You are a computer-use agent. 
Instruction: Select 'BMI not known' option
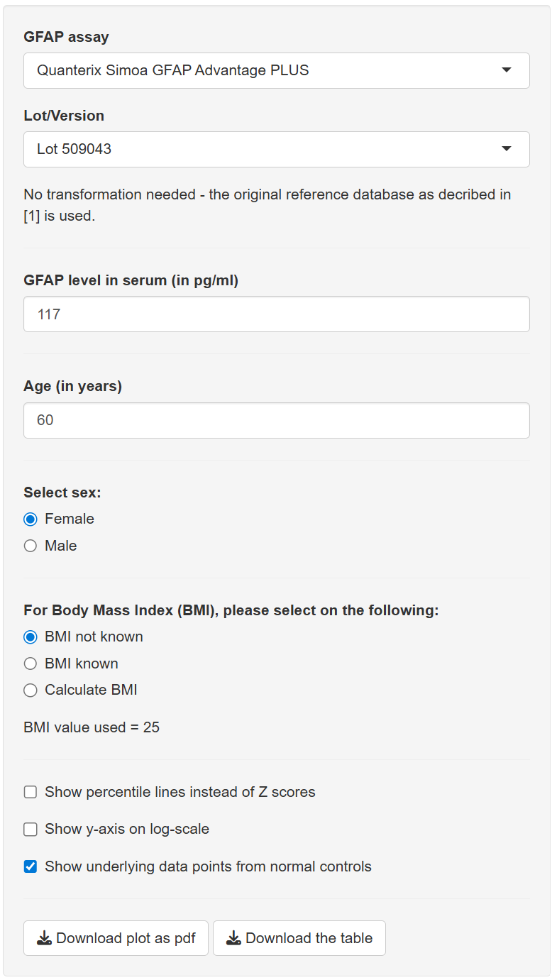coord(31,637)
